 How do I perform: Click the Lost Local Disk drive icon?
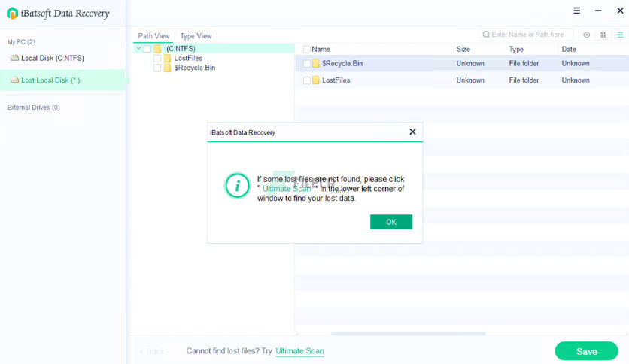[14, 80]
